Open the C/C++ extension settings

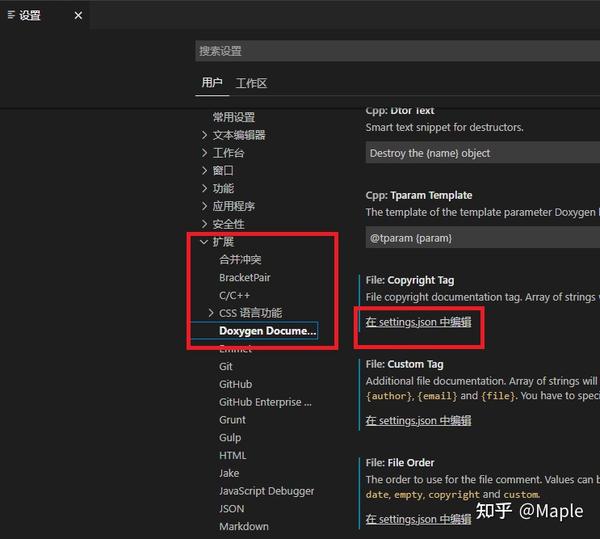coord(235,295)
